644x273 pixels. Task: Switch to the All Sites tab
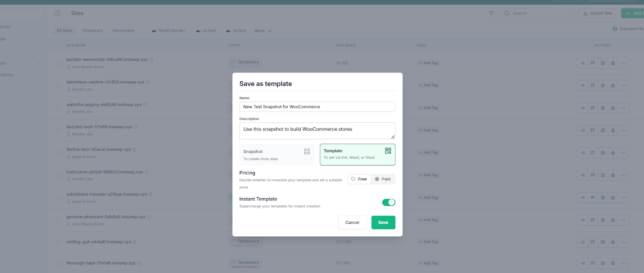[64, 31]
